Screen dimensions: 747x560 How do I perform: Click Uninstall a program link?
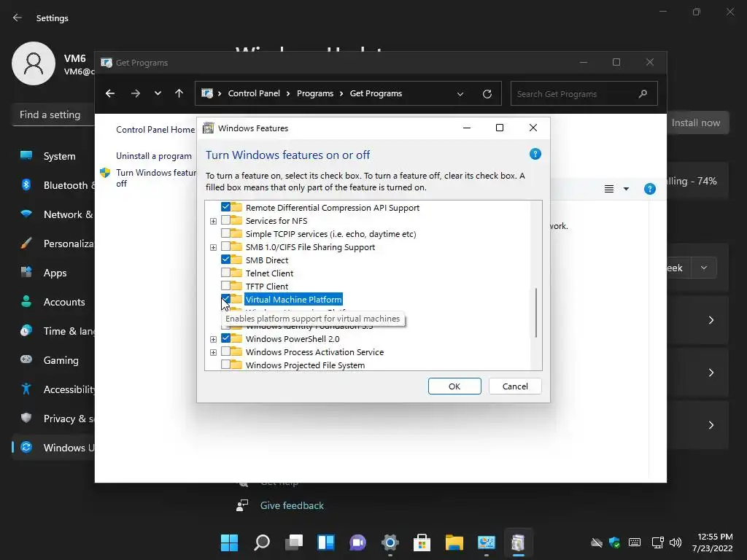point(154,156)
